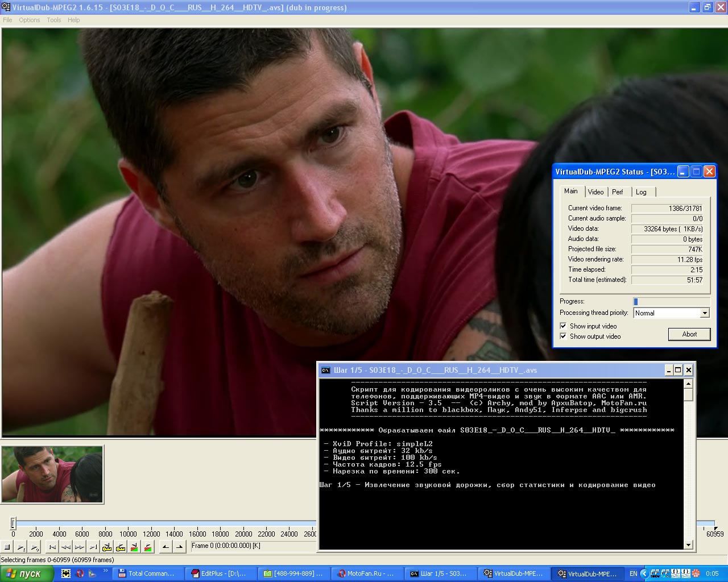
Task: Click the console window system menu icon
Action: point(325,370)
